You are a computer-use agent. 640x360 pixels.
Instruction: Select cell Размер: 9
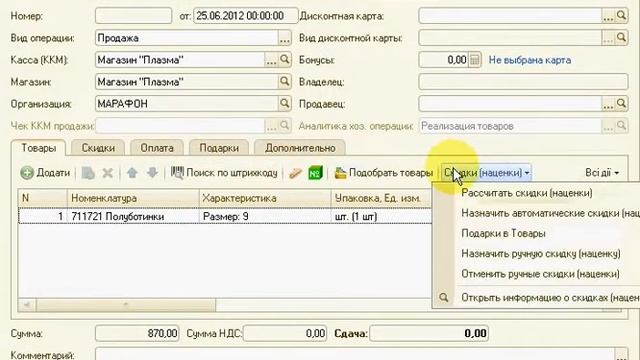[265, 216]
